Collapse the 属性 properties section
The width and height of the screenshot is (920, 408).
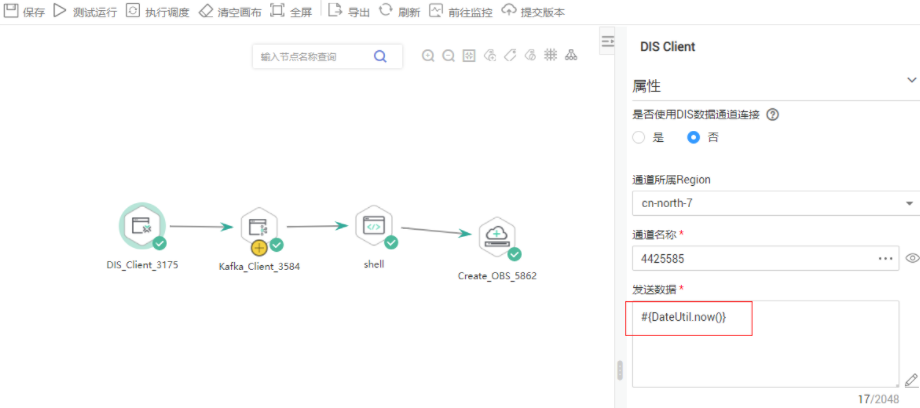click(x=911, y=80)
